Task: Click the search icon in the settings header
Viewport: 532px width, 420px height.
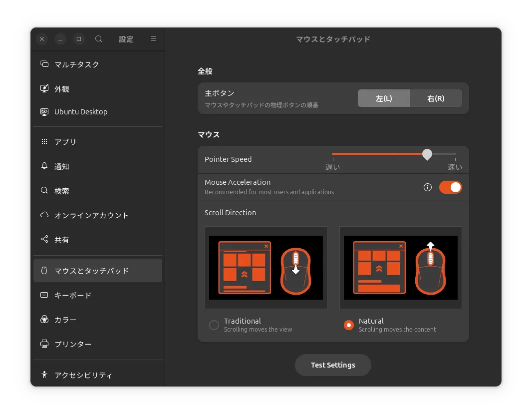Action: click(98, 39)
